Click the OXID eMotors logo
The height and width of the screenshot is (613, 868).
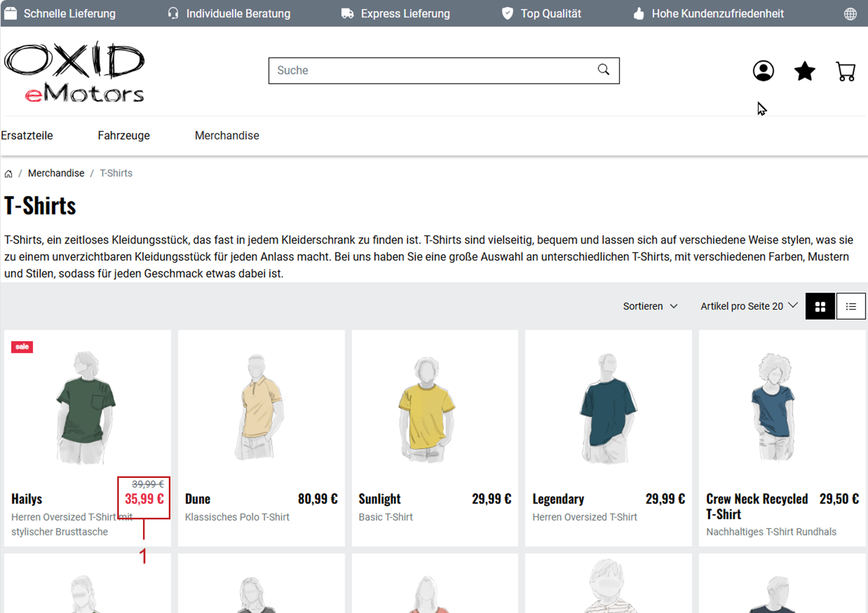click(x=75, y=72)
